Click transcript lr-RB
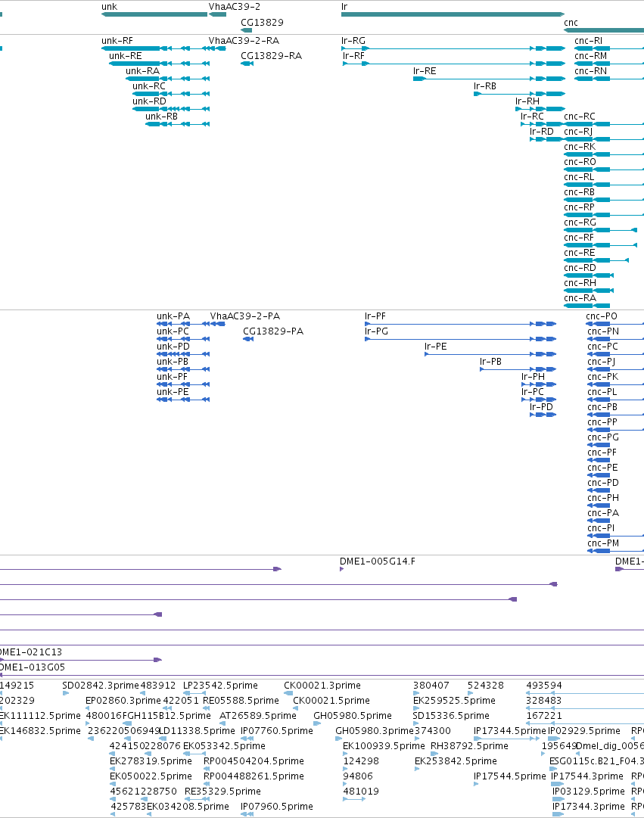Viewport: 644px width, 818px height. point(485,86)
